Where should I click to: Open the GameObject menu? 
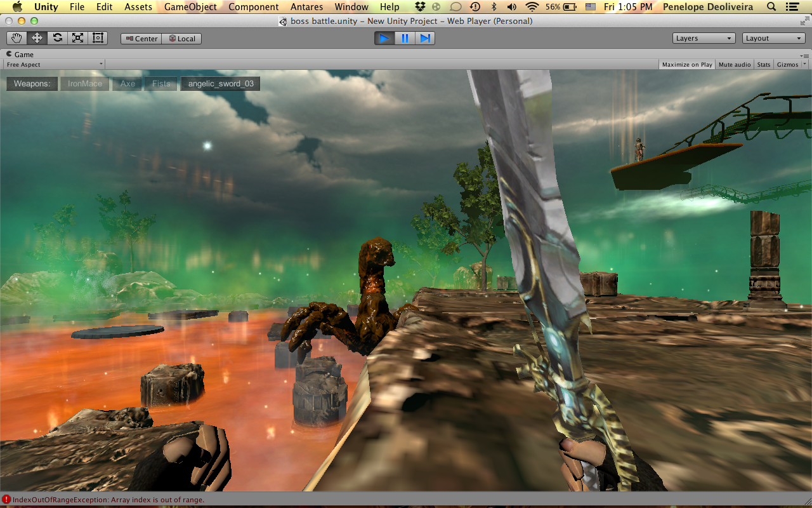pyautogui.click(x=190, y=7)
